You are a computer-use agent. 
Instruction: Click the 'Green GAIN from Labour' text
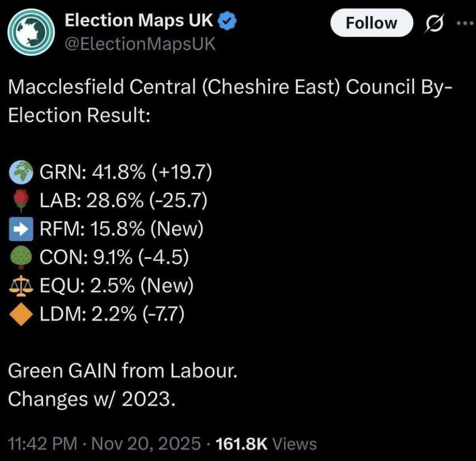122,372
